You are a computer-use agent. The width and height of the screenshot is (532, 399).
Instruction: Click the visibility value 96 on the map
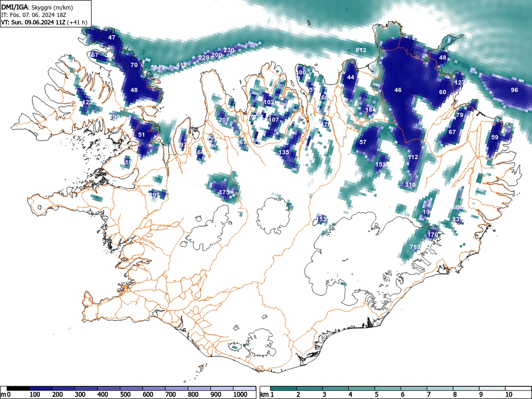(x=514, y=90)
